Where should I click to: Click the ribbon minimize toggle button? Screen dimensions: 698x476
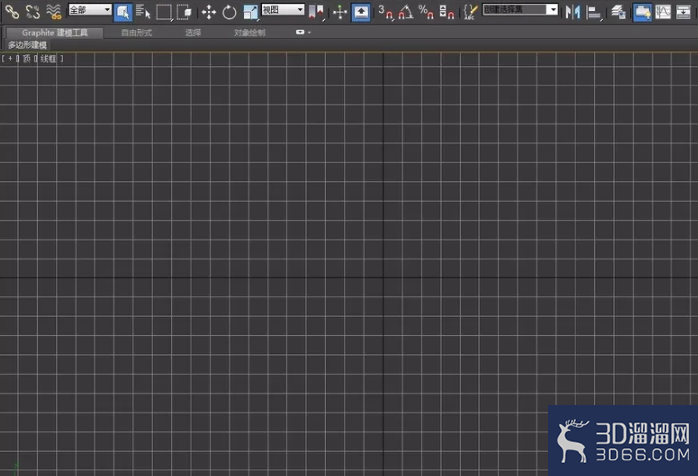click(x=300, y=32)
